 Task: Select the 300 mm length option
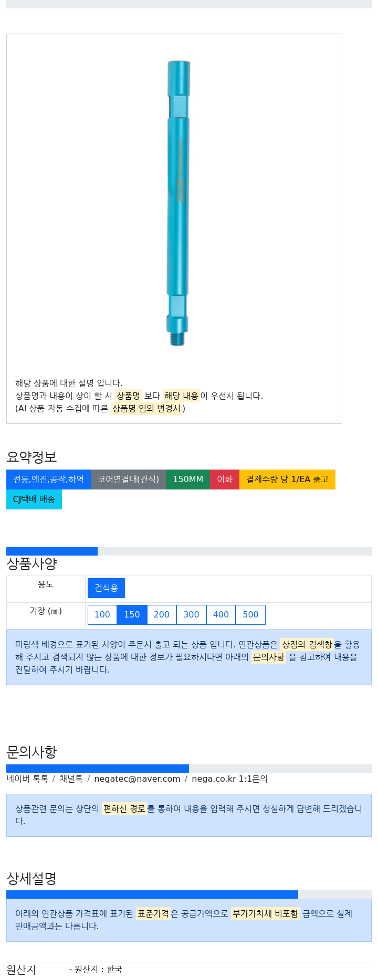click(x=191, y=614)
